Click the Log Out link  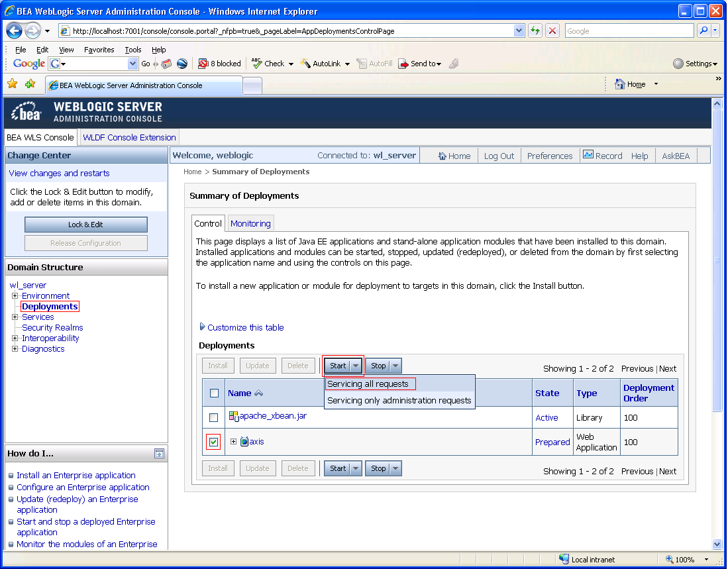pyautogui.click(x=499, y=156)
